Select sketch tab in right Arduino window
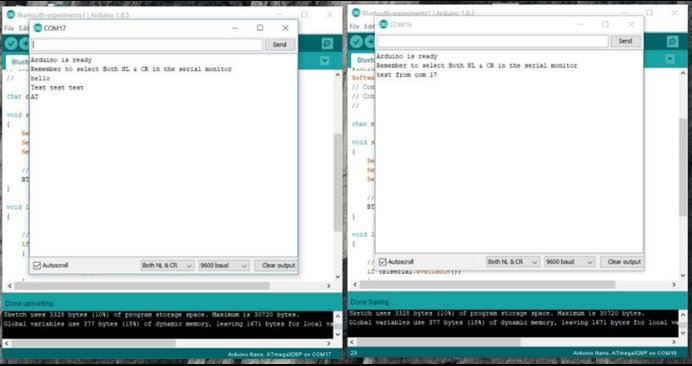The height and width of the screenshot is (366, 692). click(363, 60)
